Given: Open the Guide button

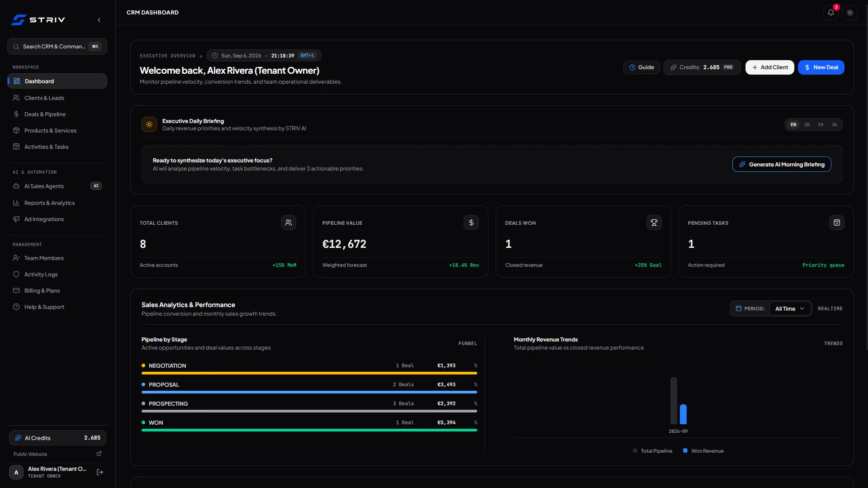Looking at the screenshot, I should tap(641, 67).
